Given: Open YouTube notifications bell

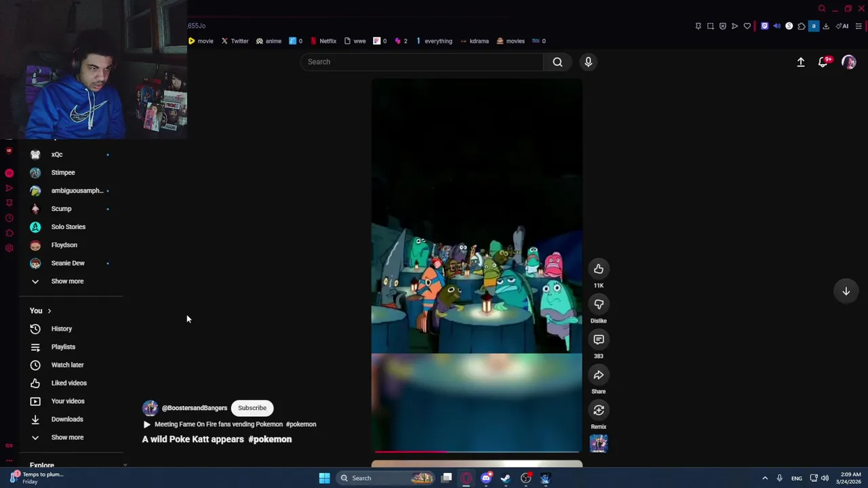Looking at the screenshot, I should pyautogui.click(x=823, y=62).
